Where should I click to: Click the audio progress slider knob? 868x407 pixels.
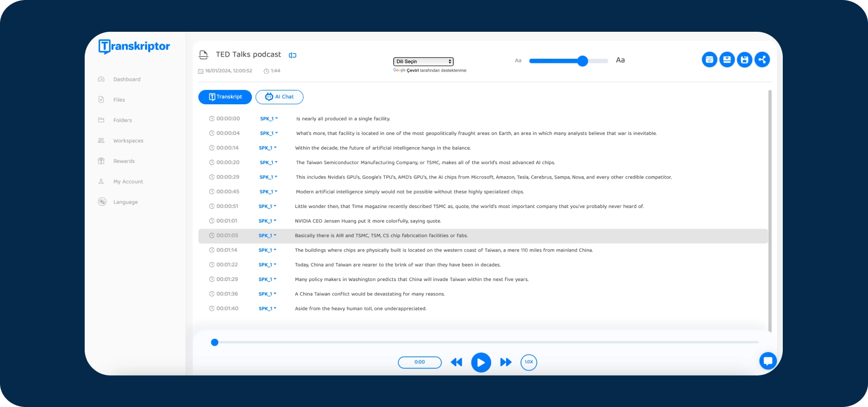(x=214, y=342)
